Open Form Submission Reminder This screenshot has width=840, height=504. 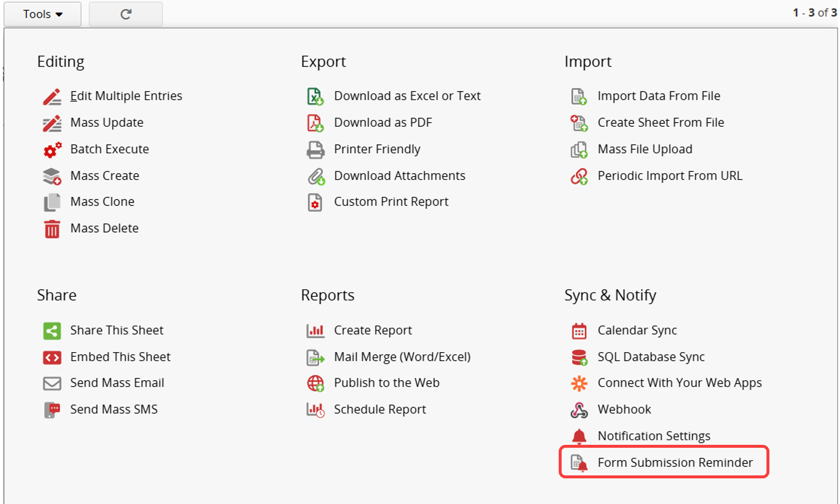click(675, 463)
